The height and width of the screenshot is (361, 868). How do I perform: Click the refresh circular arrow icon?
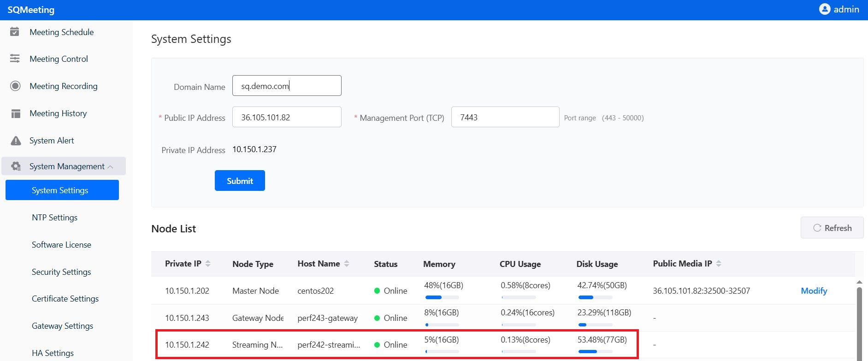pyautogui.click(x=817, y=228)
